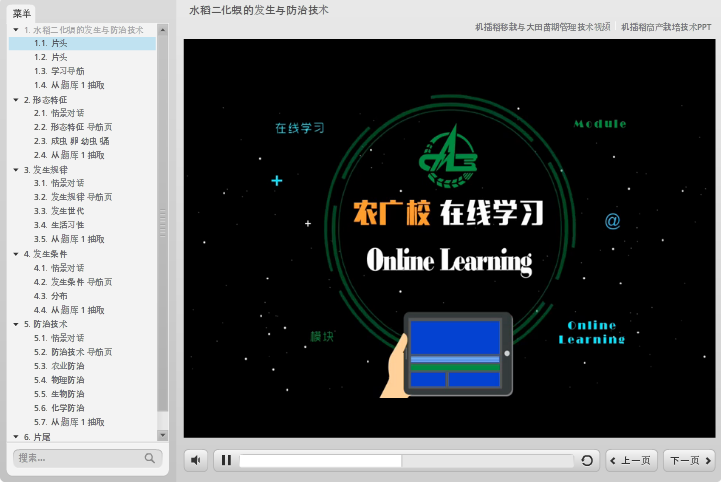Click the green logo on the slide
The width and height of the screenshot is (721, 482).
452,157
